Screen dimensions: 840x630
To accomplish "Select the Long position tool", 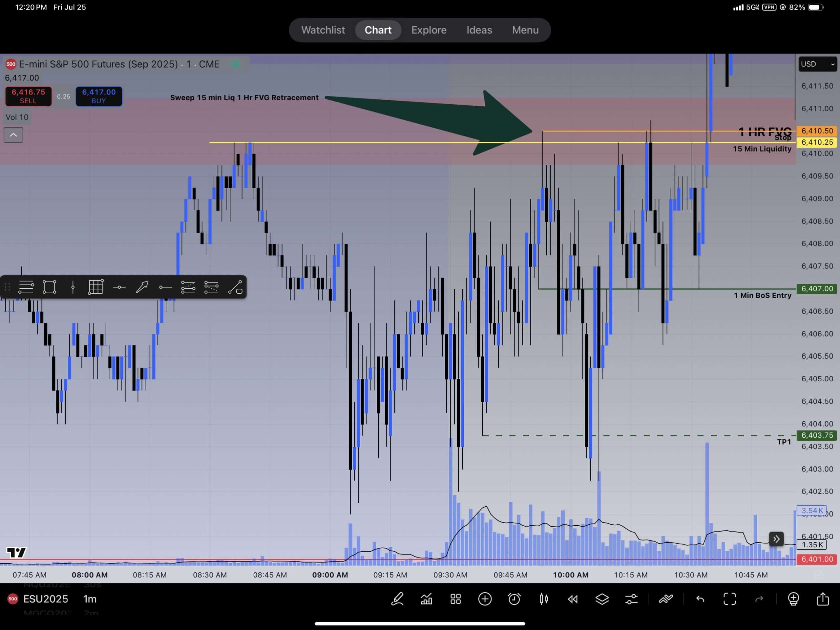I will pyautogui.click(x=188, y=287).
